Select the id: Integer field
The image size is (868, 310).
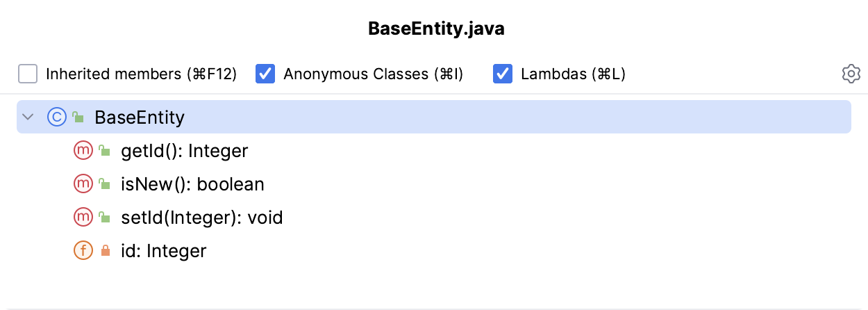click(163, 251)
